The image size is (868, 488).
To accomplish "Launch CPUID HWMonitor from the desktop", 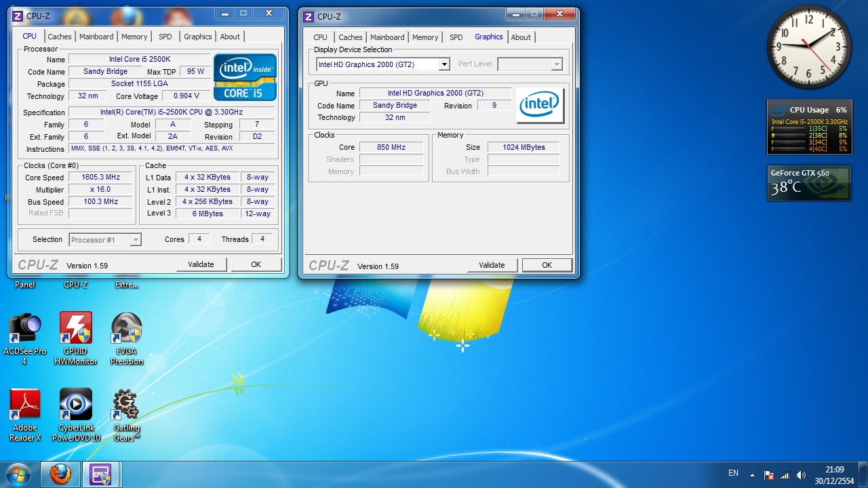I will (x=76, y=338).
